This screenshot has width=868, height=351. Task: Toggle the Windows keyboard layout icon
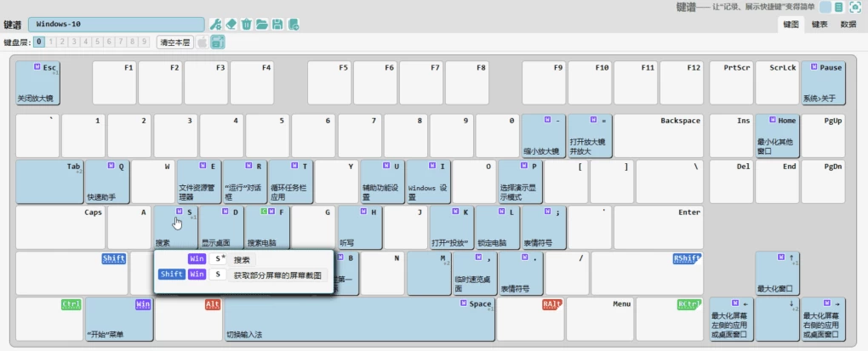218,42
